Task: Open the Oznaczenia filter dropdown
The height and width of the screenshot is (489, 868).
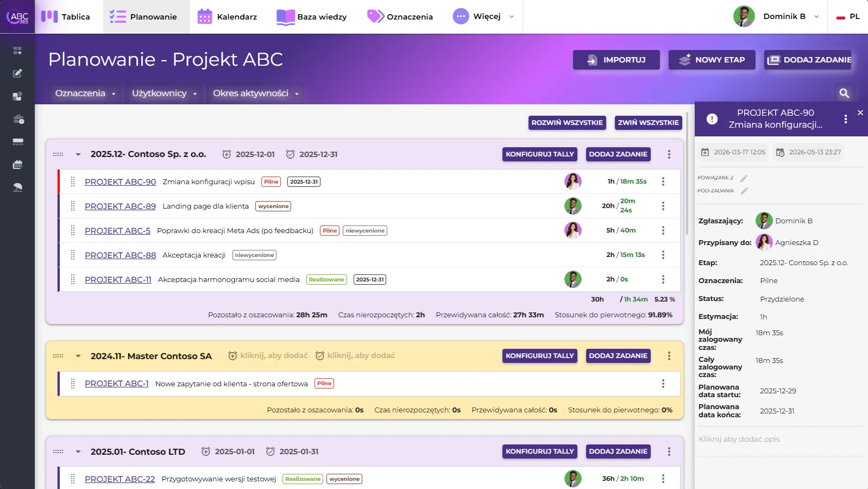Action: tap(85, 93)
